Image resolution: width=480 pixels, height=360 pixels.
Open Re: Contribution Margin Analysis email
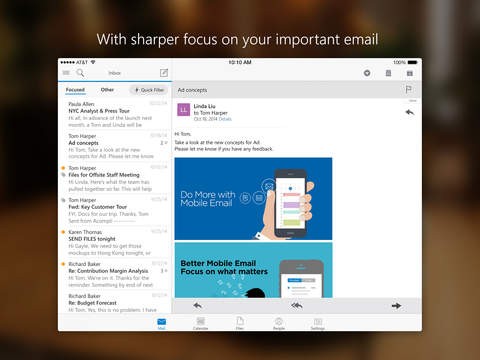(115, 274)
